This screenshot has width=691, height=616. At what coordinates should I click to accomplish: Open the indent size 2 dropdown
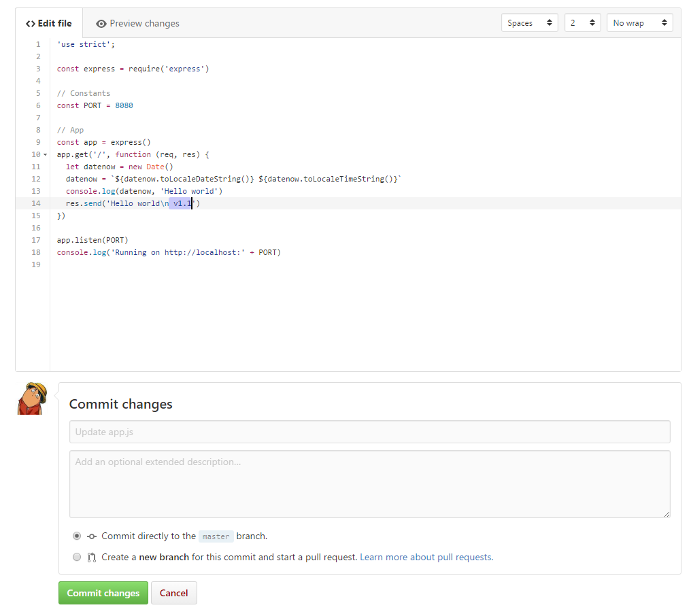tap(582, 23)
